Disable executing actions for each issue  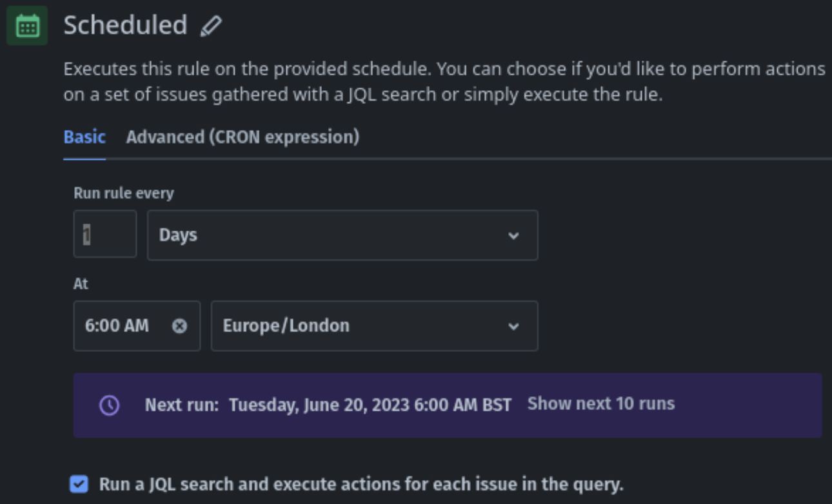point(79,484)
